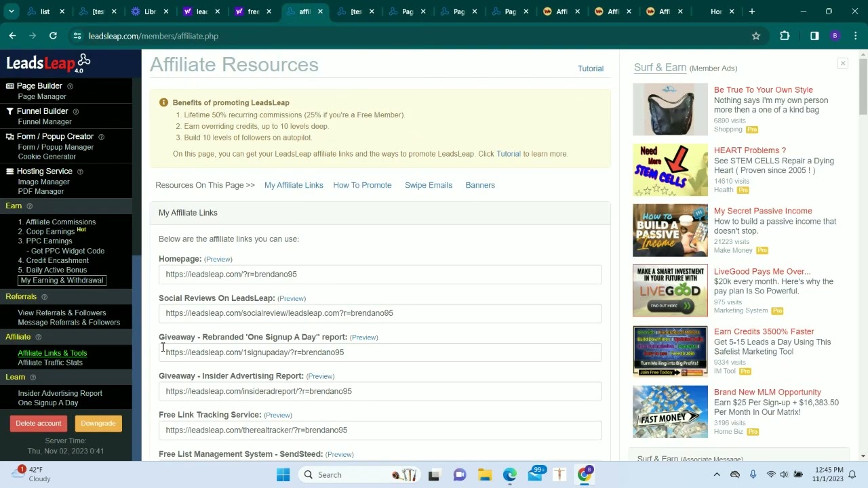Screen dimensions: 868x488
Task: Open View Referrals & Followers
Action: point(62,313)
